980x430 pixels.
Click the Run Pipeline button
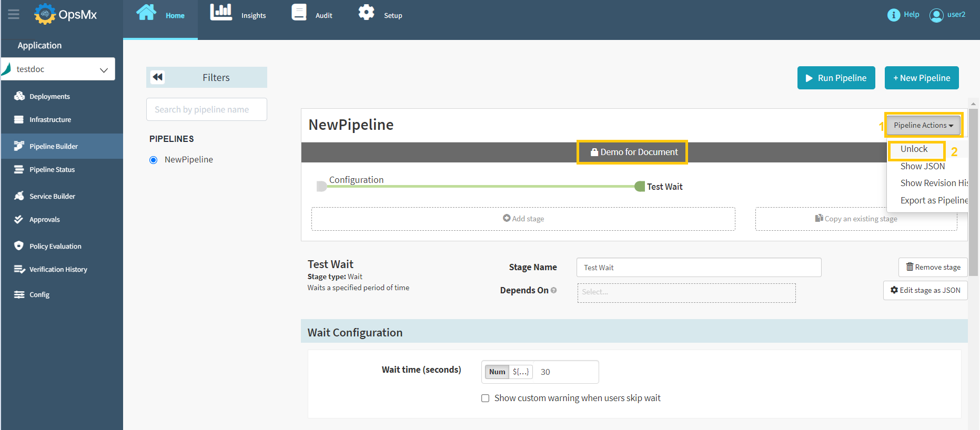[836, 78]
